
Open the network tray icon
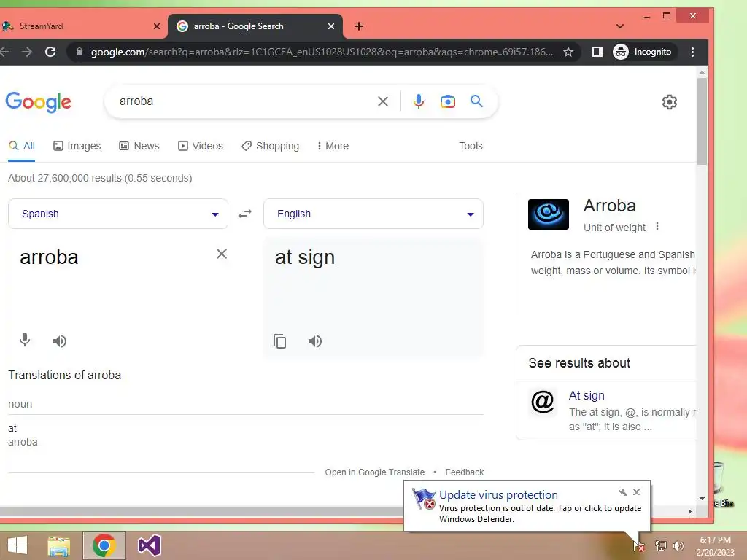661,545
